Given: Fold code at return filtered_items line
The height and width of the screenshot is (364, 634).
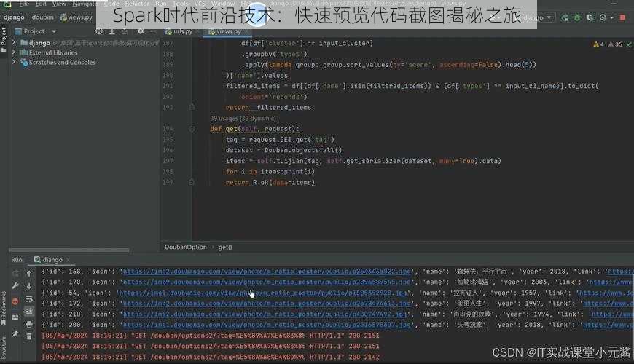Looking at the screenshot, I should [192, 108].
